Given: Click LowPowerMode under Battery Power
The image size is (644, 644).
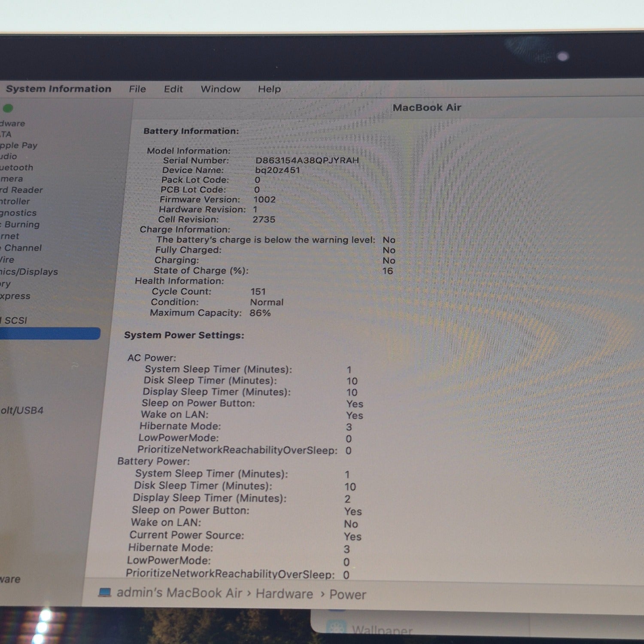Looking at the screenshot, I should click(x=169, y=560).
